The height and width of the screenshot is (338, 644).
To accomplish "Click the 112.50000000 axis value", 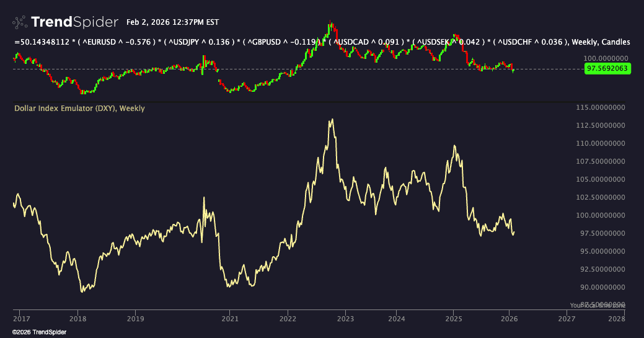I will click(x=601, y=125).
